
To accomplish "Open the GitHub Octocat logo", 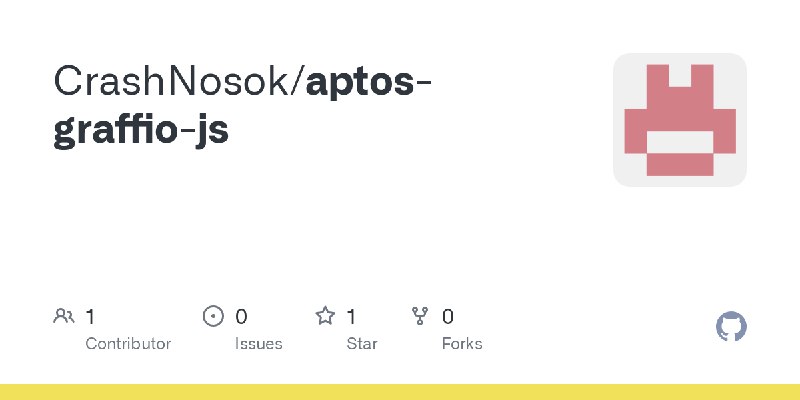I will (731, 327).
